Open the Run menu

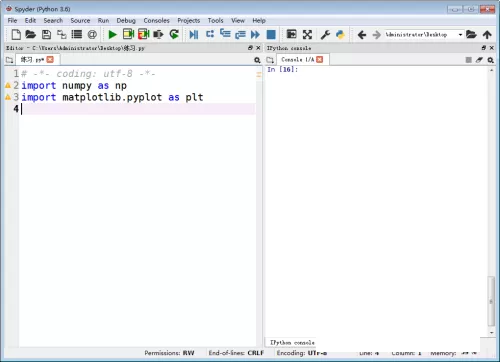(103, 21)
